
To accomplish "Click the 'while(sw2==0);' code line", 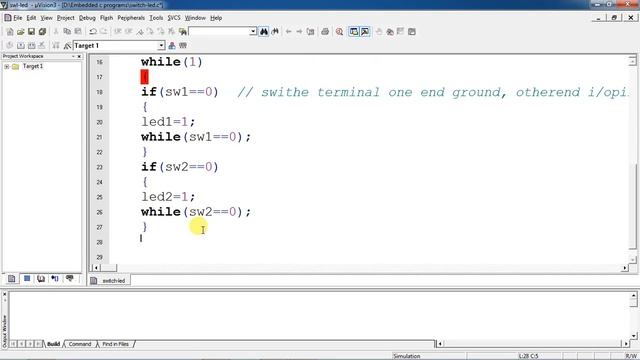I will tap(196, 212).
